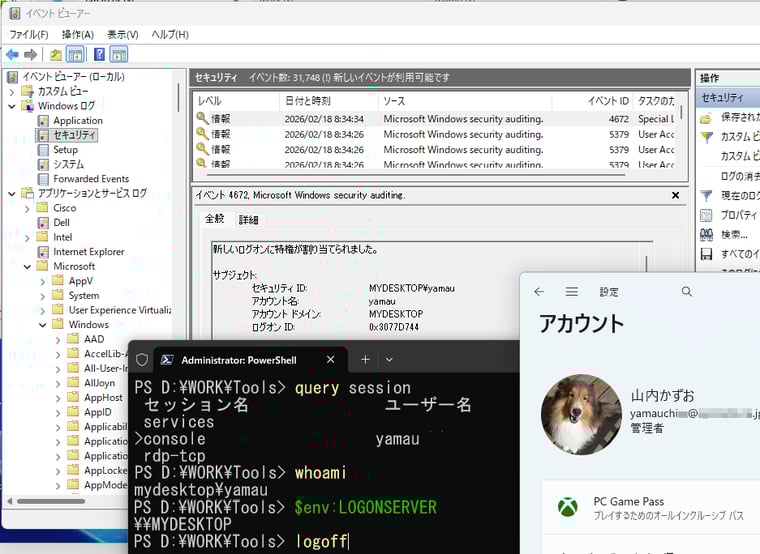Select the AppID folder icon

pyautogui.click(x=73, y=412)
